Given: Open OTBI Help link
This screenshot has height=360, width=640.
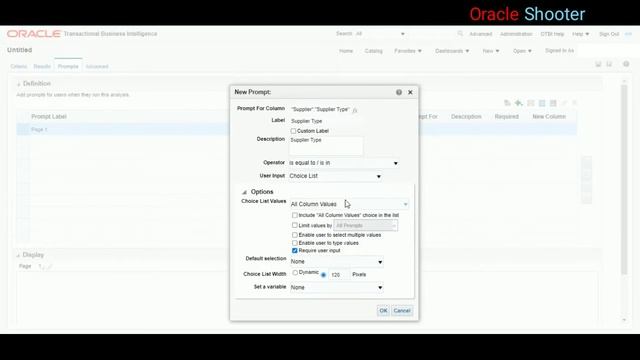Looking at the screenshot, I should [552, 34].
